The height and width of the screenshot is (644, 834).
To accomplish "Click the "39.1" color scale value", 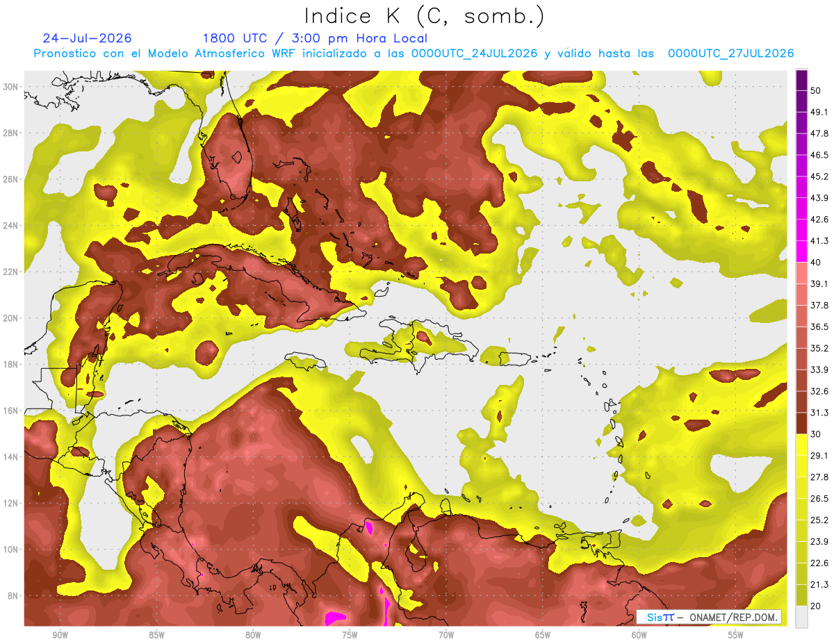I will coord(820,284).
